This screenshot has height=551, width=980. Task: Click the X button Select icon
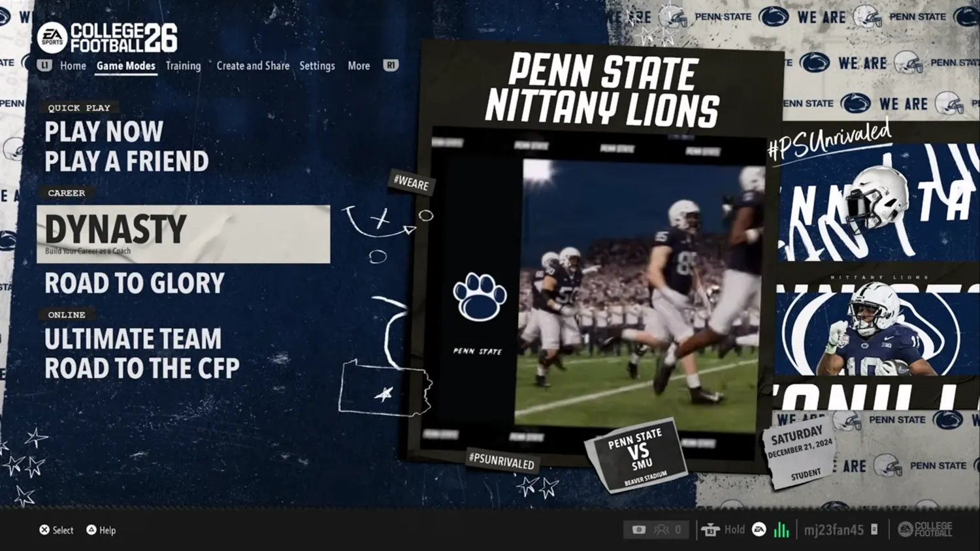point(44,530)
